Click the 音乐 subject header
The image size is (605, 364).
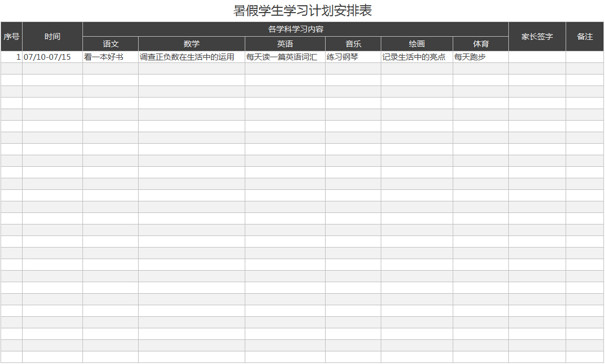352,44
